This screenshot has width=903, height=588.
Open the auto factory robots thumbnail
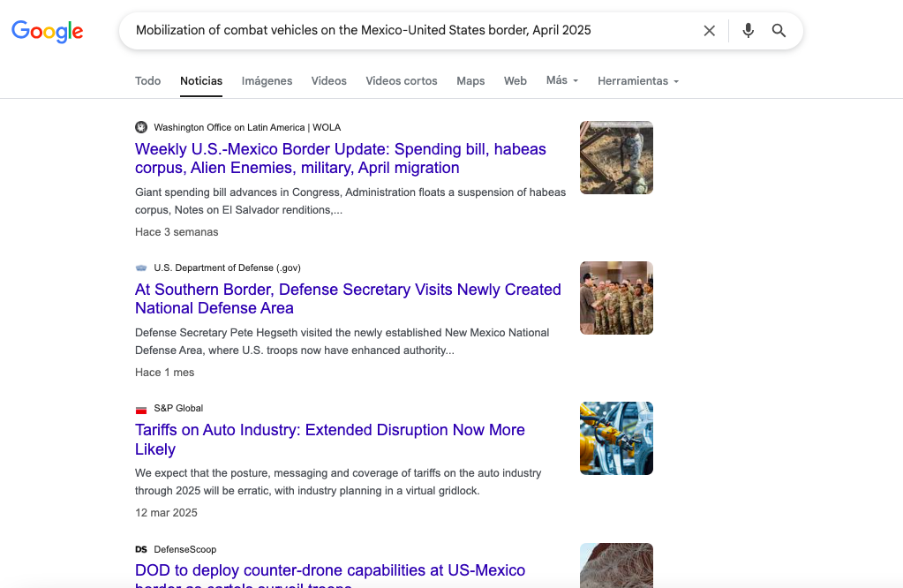click(x=616, y=438)
